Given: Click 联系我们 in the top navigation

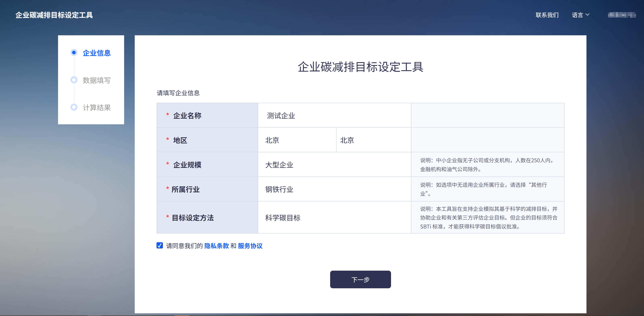Looking at the screenshot, I should tap(547, 15).
